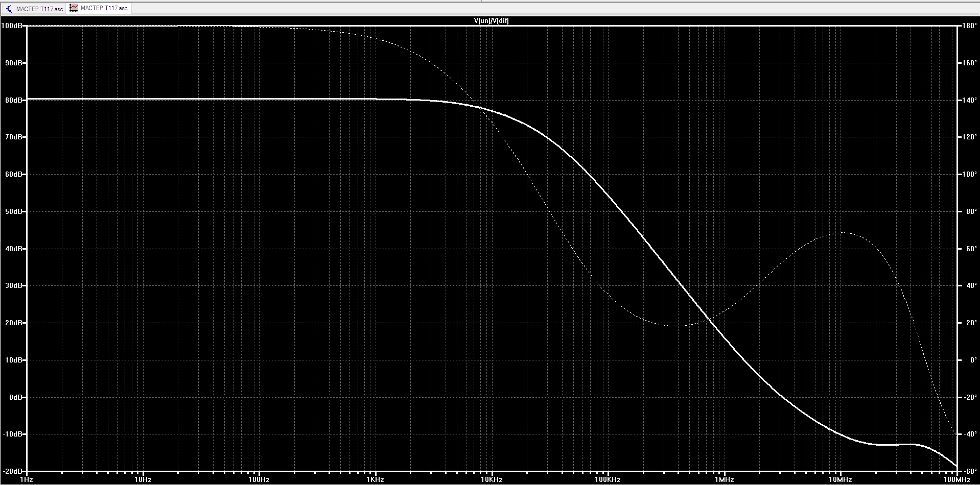Click the 1Hz label on the frequency axis
The height and width of the screenshot is (485, 980).
click(27, 480)
